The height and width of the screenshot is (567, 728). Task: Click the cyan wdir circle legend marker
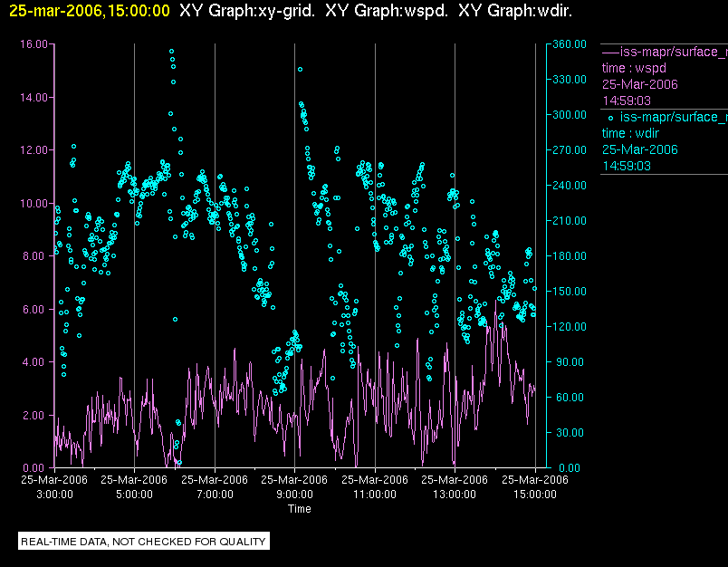[x=611, y=118]
